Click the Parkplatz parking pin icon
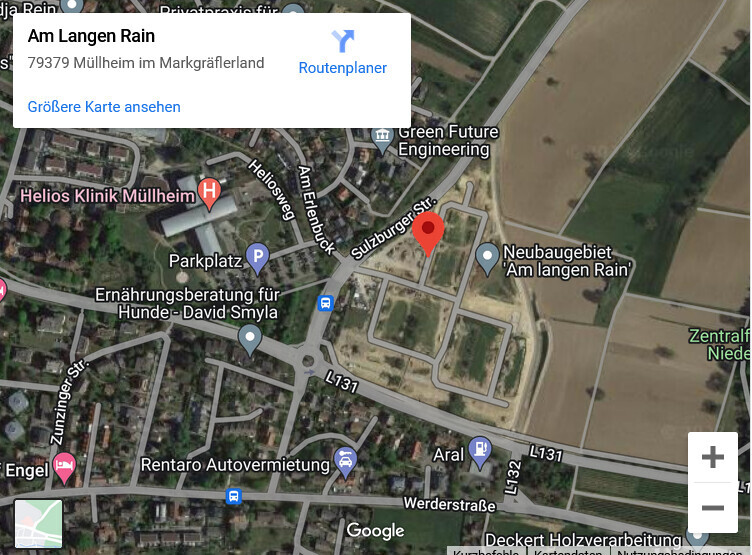This screenshot has height=555, width=752. (x=258, y=259)
